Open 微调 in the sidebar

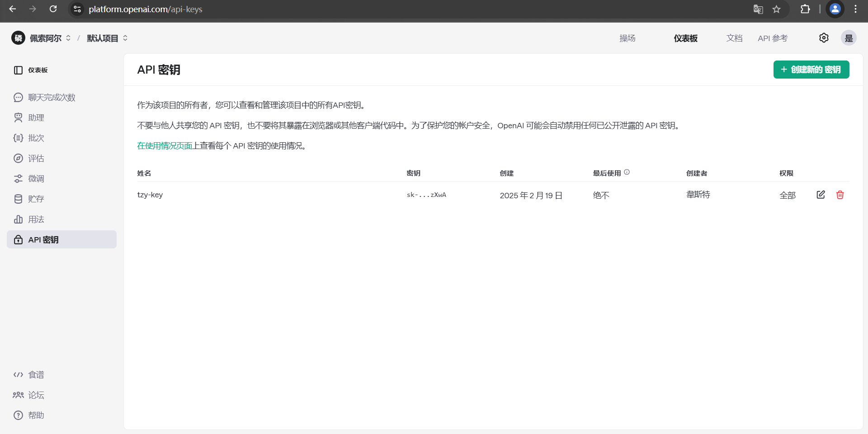[x=62, y=179]
